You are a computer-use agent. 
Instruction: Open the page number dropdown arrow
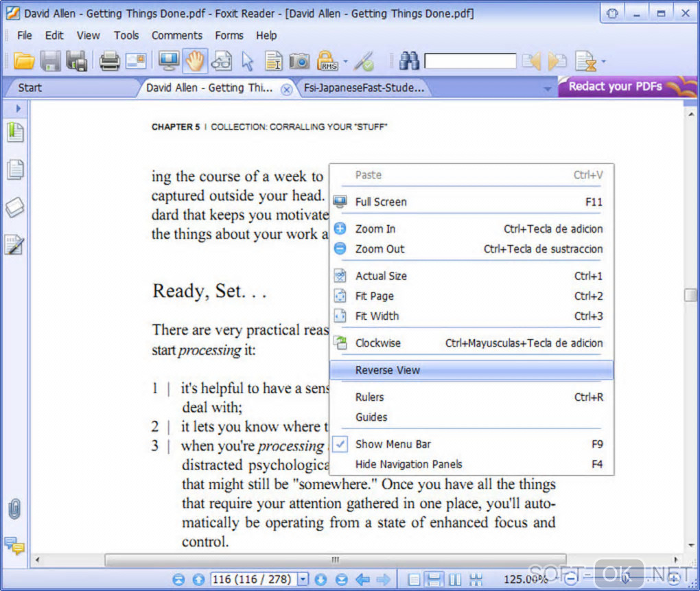point(303,579)
